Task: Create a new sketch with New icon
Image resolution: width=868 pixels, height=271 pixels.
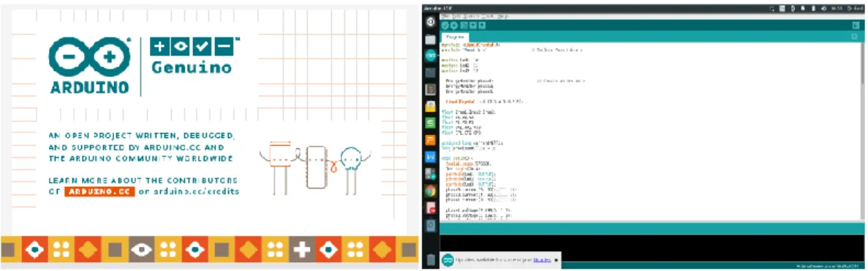Action: coord(464,26)
